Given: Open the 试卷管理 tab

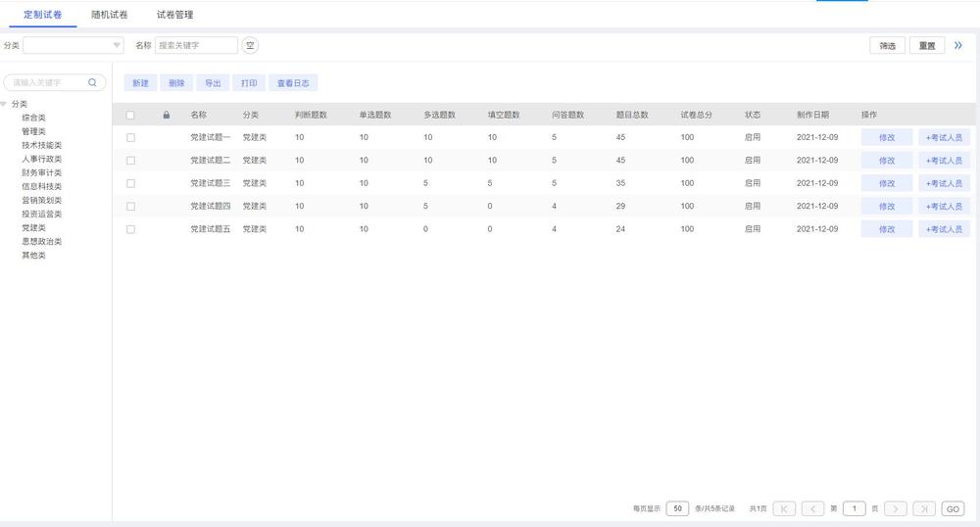Looking at the screenshot, I should point(174,15).
